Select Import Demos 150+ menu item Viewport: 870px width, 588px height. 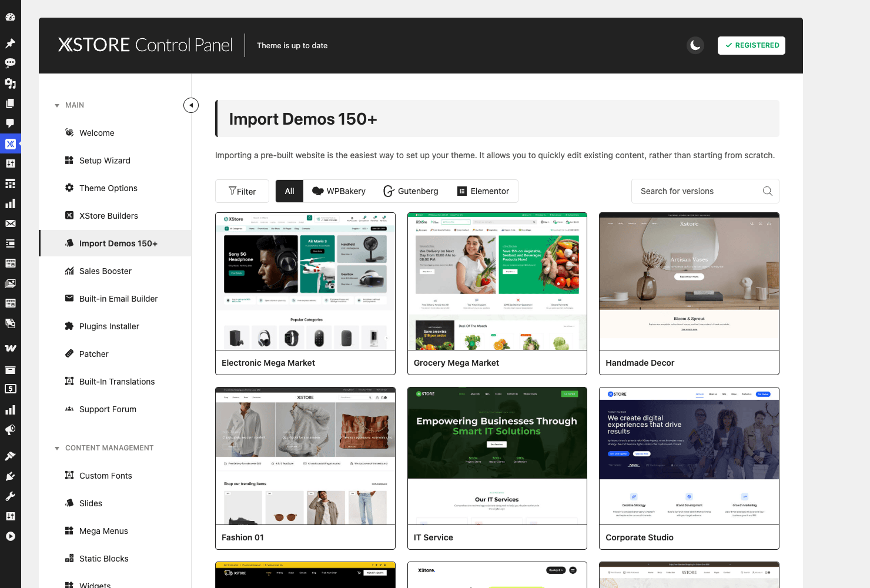115,243
